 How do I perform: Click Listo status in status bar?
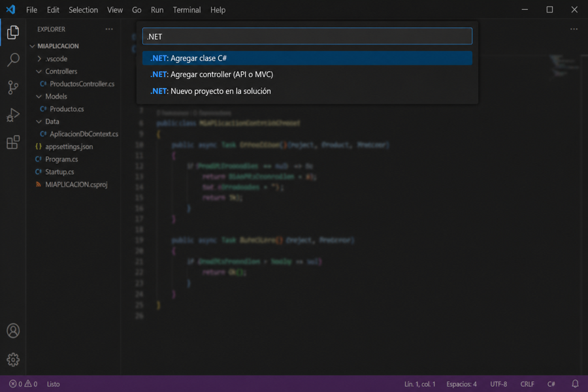pyautogui.click(x=54, y=384)
